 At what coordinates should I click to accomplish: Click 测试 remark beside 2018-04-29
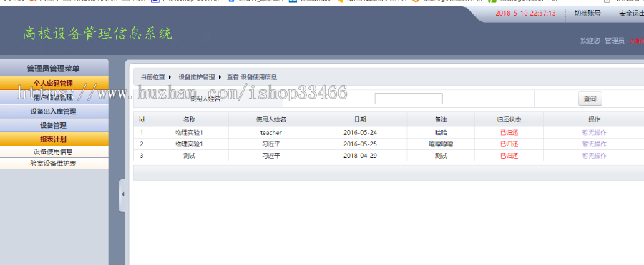pyautogui.click(x=441, y=156)
